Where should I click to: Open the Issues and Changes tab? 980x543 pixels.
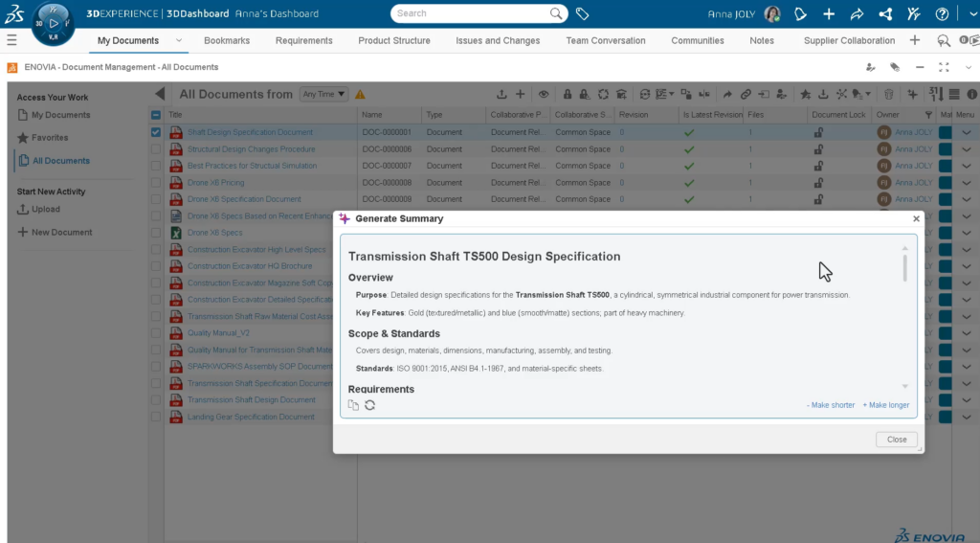[x=498, y=40]
